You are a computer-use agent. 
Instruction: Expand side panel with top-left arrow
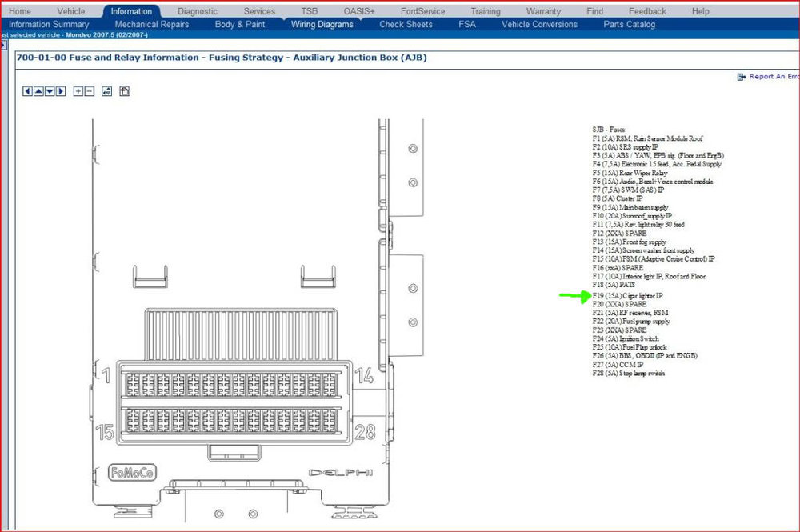pos(3,45)
